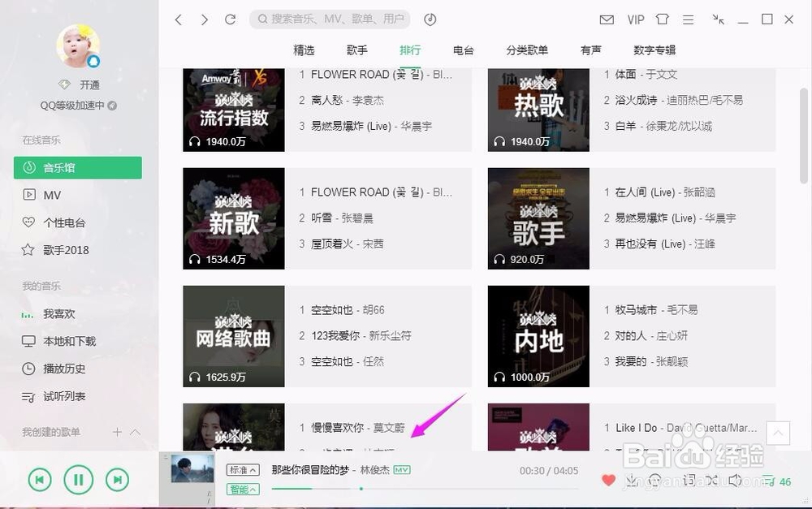Click the QQ等级加速中 link
The height and width of the screenshot is (509, 812).
72,105
